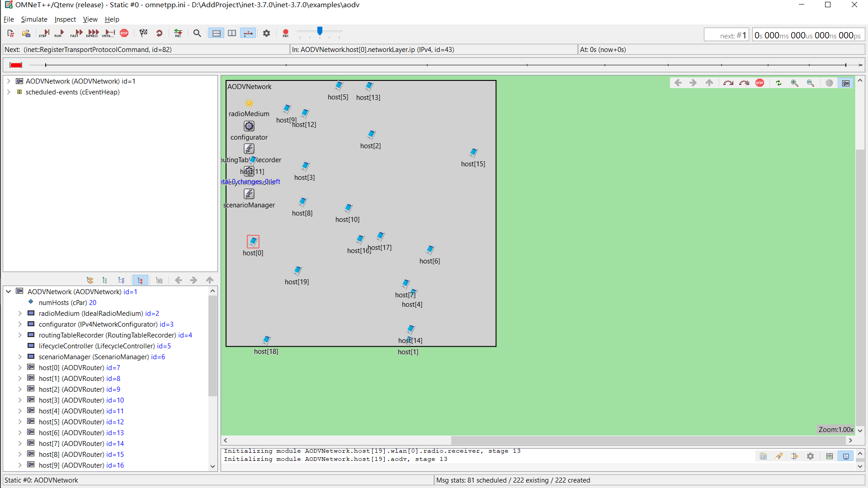Expand scheduled-events in object tree
Image resolution: width=868 pixels, height=488 pixels.
pos(9,92)
